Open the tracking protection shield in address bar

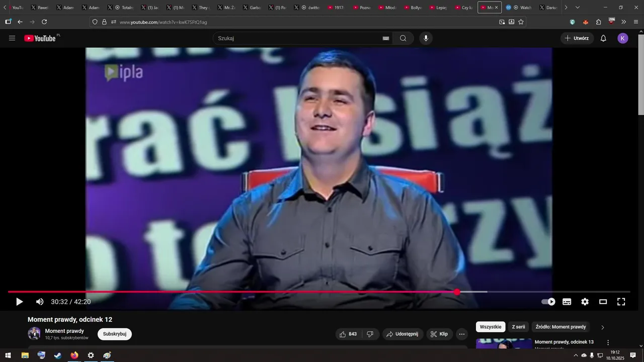(x=95, y=22)
